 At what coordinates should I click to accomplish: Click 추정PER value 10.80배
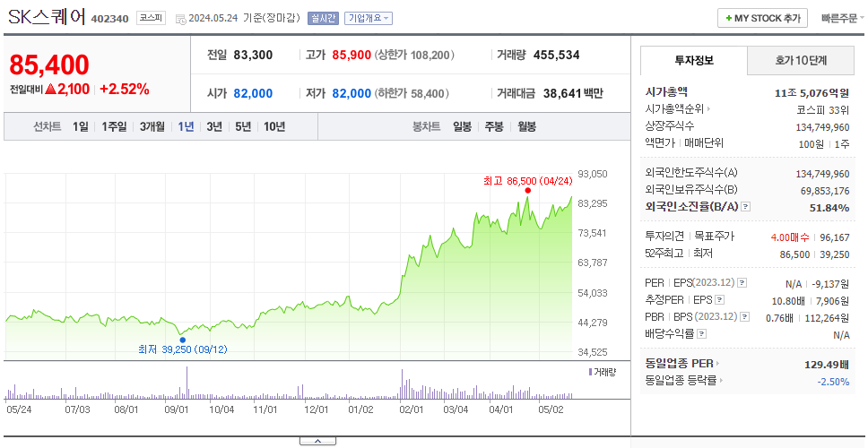click(x=787, y=300)
